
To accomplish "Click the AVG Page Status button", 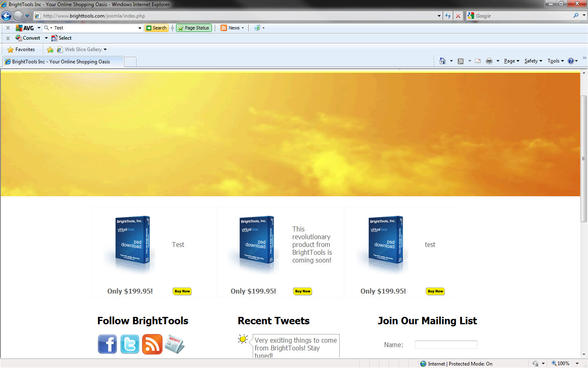I will point(194,28).
